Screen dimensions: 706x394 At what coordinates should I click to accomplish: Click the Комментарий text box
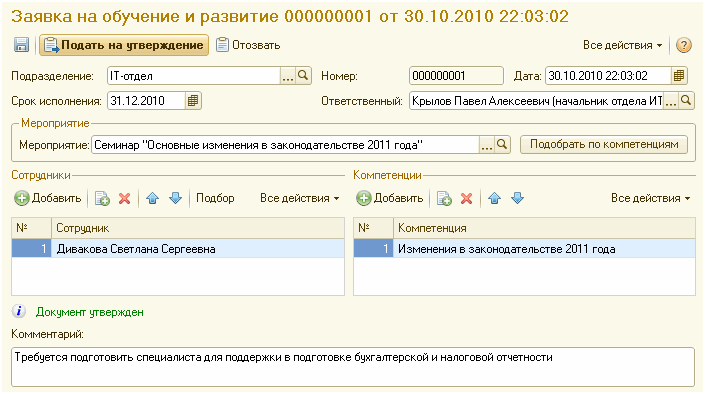(x=353, y=367)
